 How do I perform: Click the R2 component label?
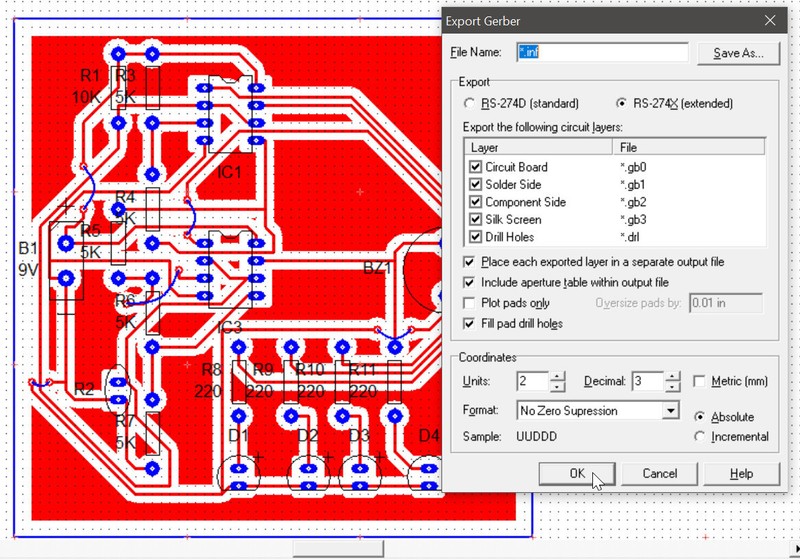(x=85, y=390)
